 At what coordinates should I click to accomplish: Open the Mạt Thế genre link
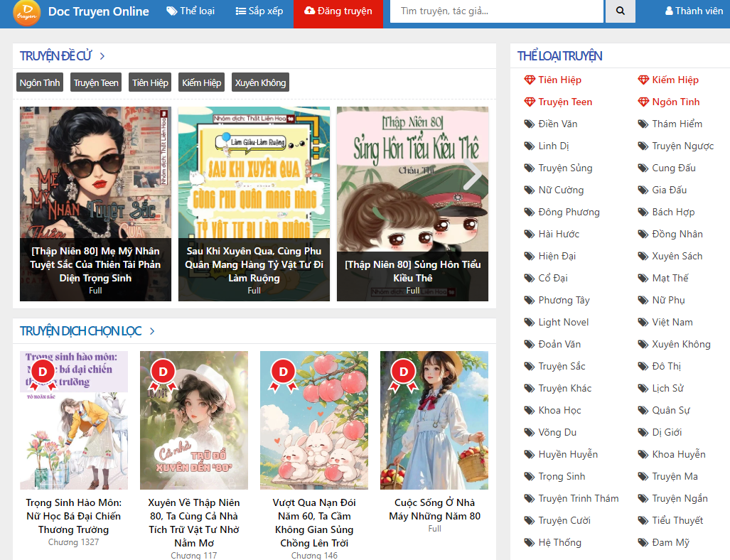(x=670, y=279)
